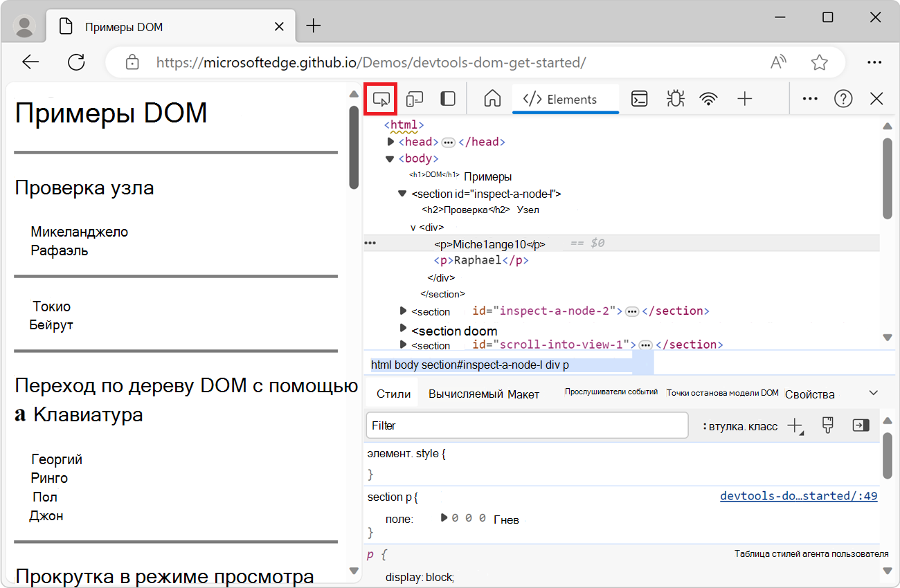The height and width of the screenshot is (588, 900).
Task: Change the DevTools dock location
Action: point(447,98)
